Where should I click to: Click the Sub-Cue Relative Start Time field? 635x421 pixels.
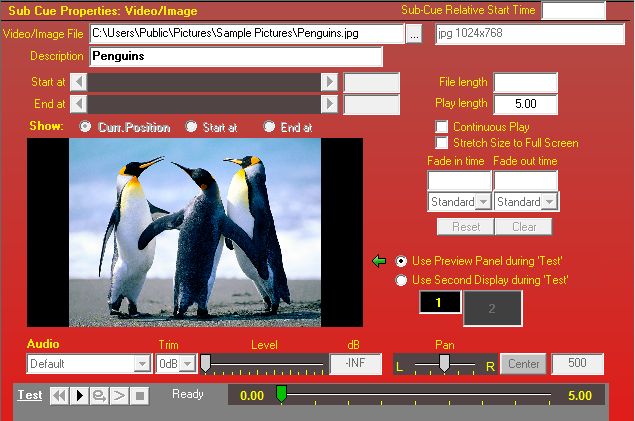point(573,10)
